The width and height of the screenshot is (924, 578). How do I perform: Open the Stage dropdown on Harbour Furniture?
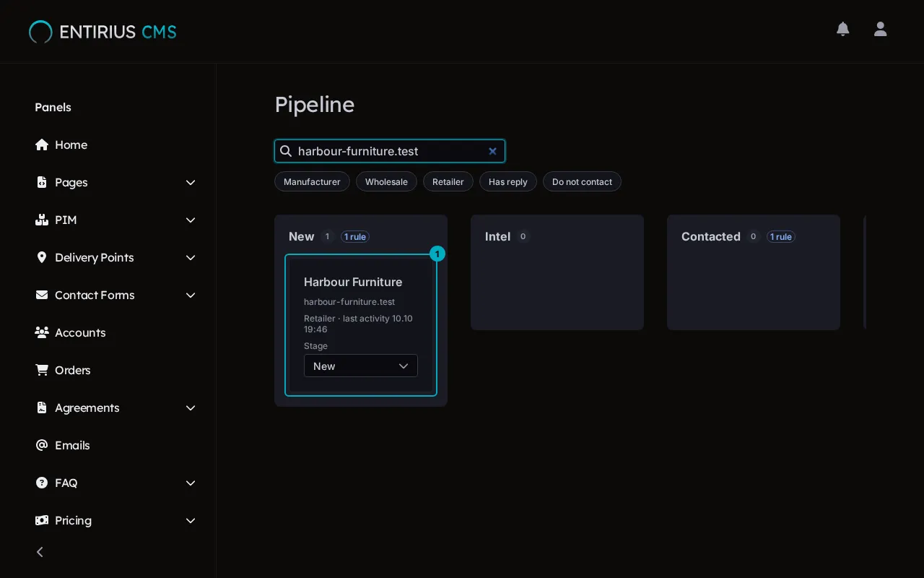pyautogui.click(x=361, y=366)
